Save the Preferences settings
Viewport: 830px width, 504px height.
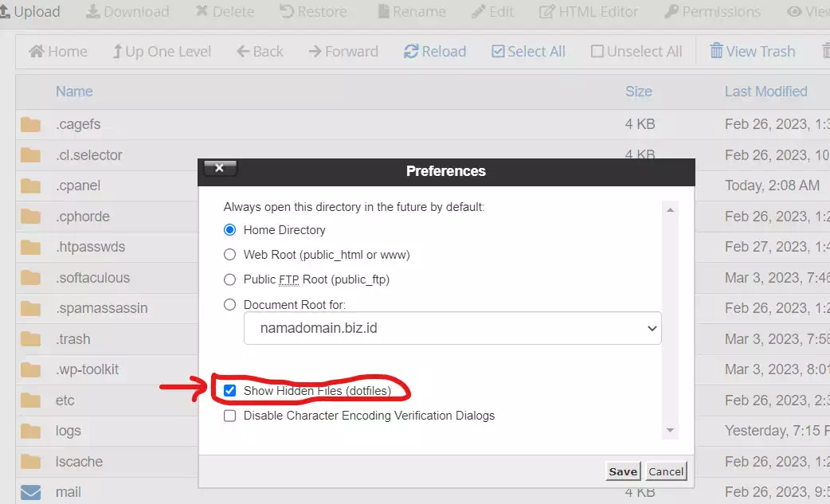coord(623,471)
